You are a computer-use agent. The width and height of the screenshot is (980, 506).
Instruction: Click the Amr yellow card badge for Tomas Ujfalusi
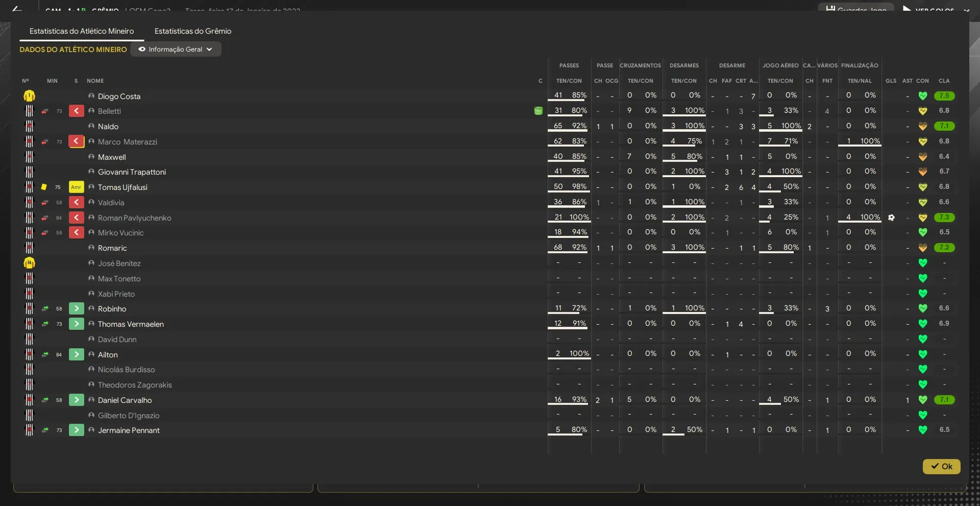(x=77, y=187)
